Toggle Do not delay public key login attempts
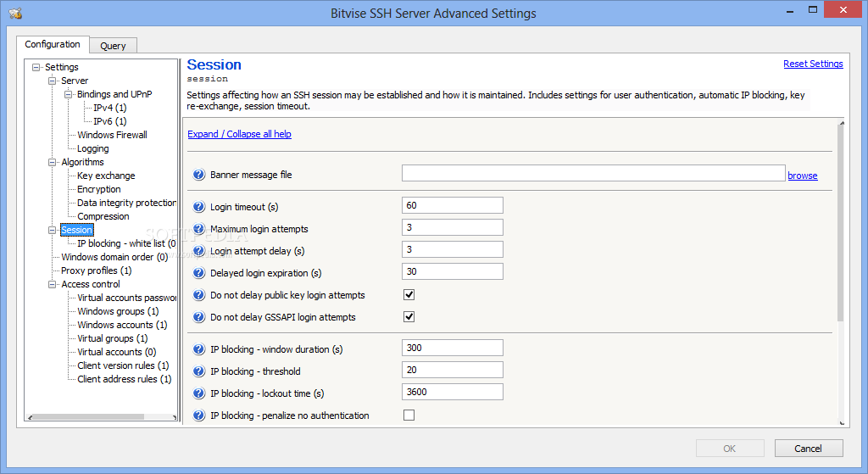The width and height of the screenshot is (868, 474). (x=409, y=294)
